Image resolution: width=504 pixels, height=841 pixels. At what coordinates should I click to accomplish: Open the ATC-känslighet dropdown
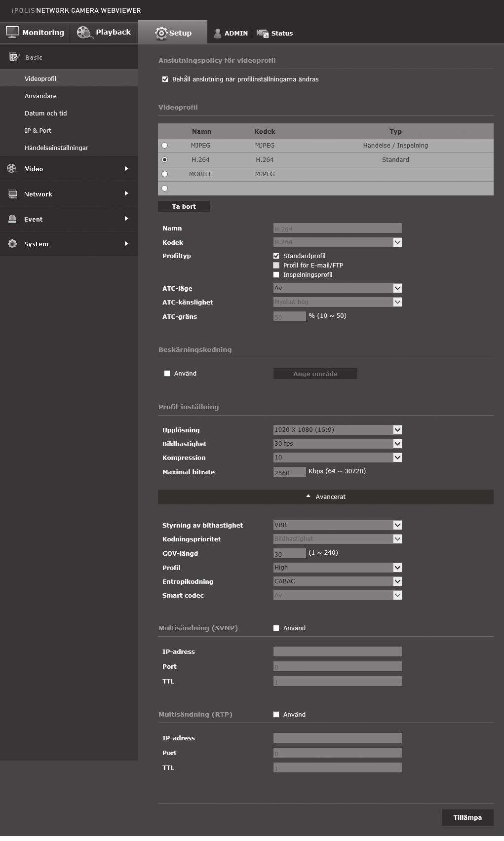click(338, 302)
